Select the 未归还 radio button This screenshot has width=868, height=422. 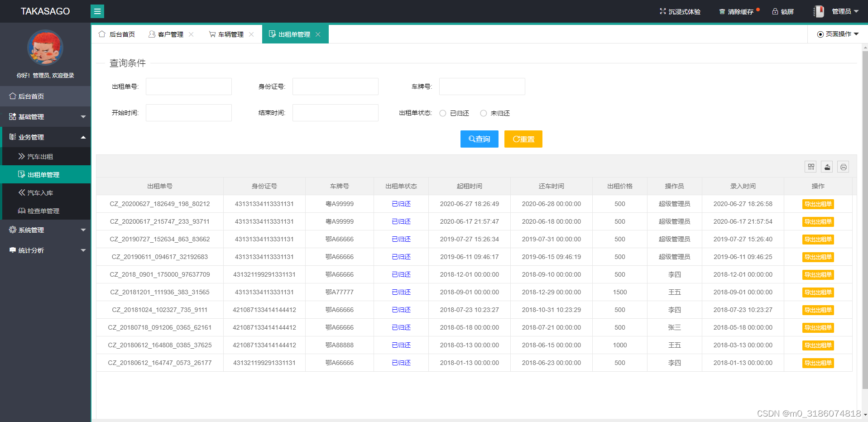[x=484, y=113]
